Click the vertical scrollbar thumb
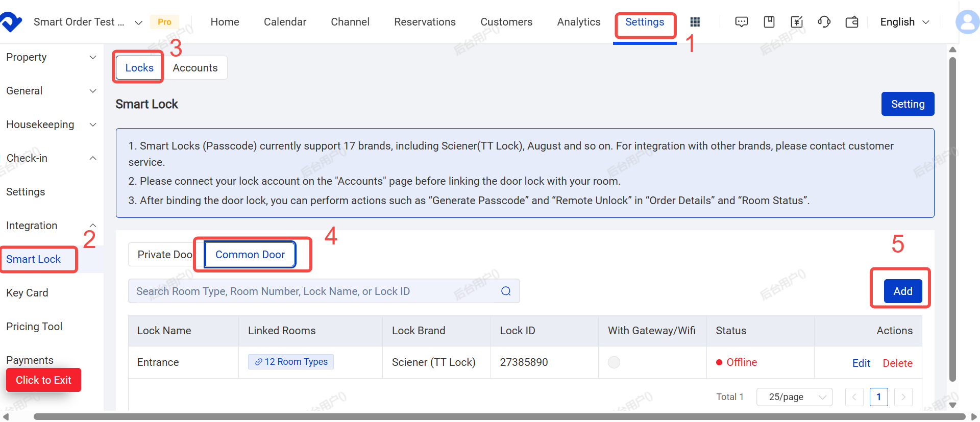 tap(952, 219)
